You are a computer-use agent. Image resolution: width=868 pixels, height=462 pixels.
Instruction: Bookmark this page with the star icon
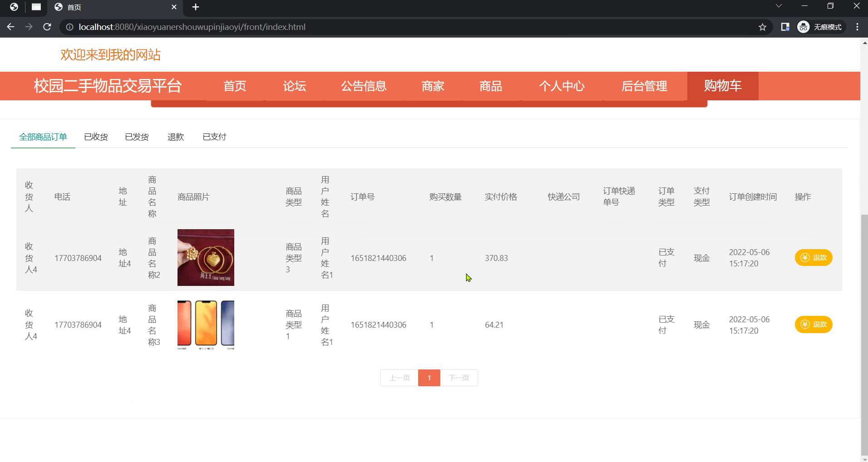(x=762, y=27)
